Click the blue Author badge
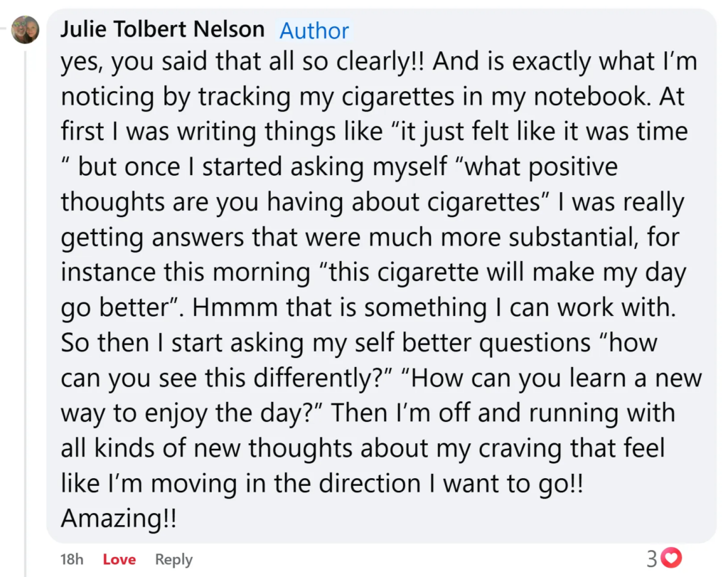728x577 pixels. point(314,31)
